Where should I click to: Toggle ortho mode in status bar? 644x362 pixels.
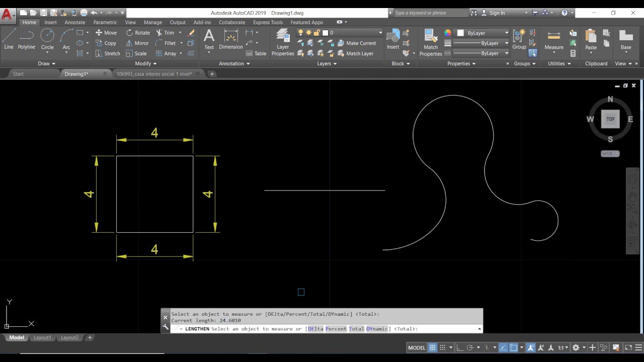point(460,347)
